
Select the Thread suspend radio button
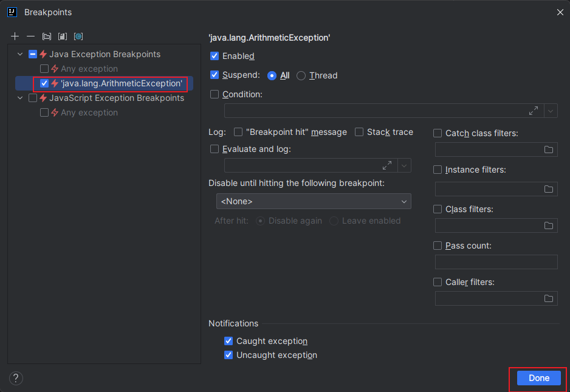coord(301,76)
